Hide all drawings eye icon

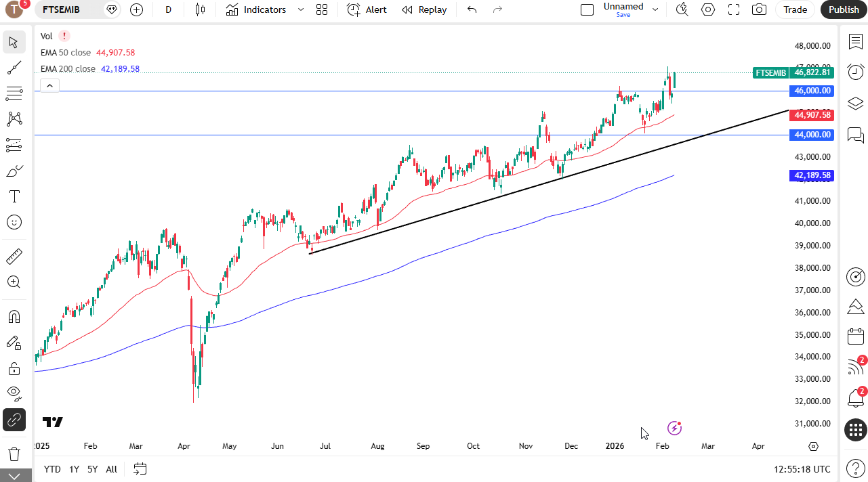[x=14, y=394]
